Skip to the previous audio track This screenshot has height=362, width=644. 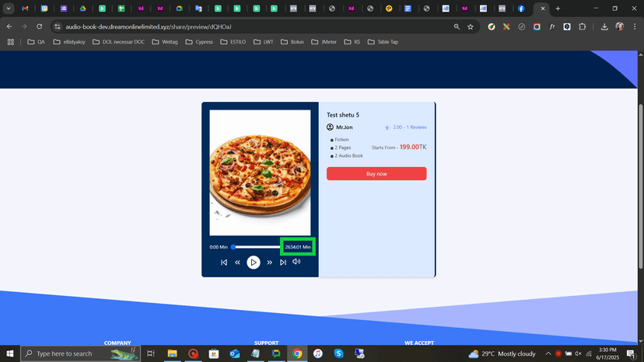point(224,263)
